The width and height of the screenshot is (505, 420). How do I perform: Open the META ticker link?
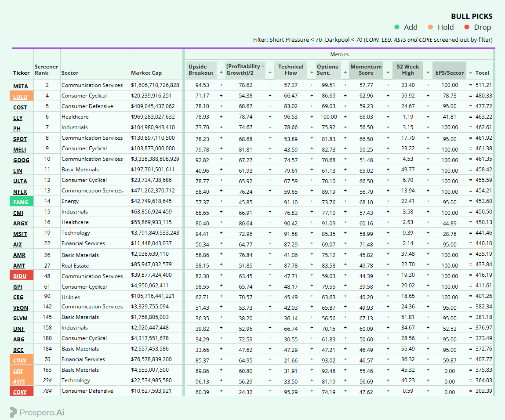click(21, 86)
